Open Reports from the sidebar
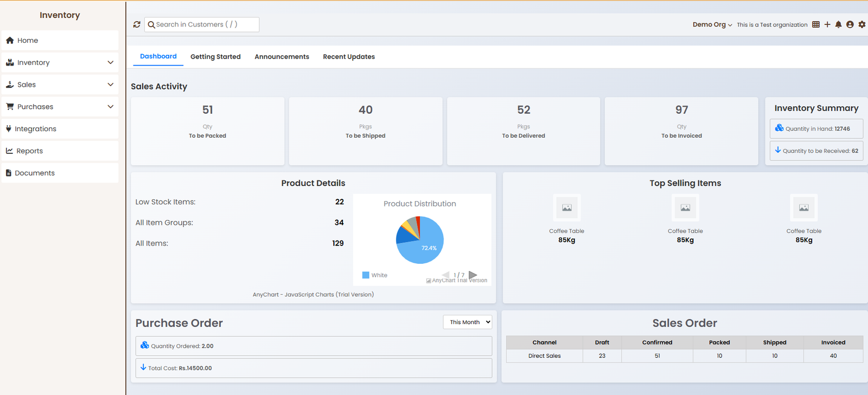The width and height of the screenshot is (868, 395). pos(29,151)
